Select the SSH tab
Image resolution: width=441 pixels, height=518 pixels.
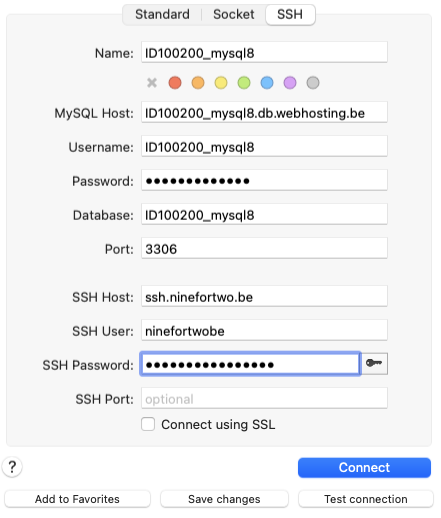(x=290, y=14)
